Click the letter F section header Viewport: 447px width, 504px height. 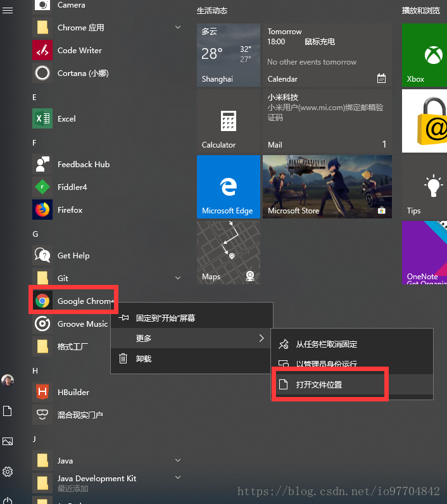coord(34,142)
